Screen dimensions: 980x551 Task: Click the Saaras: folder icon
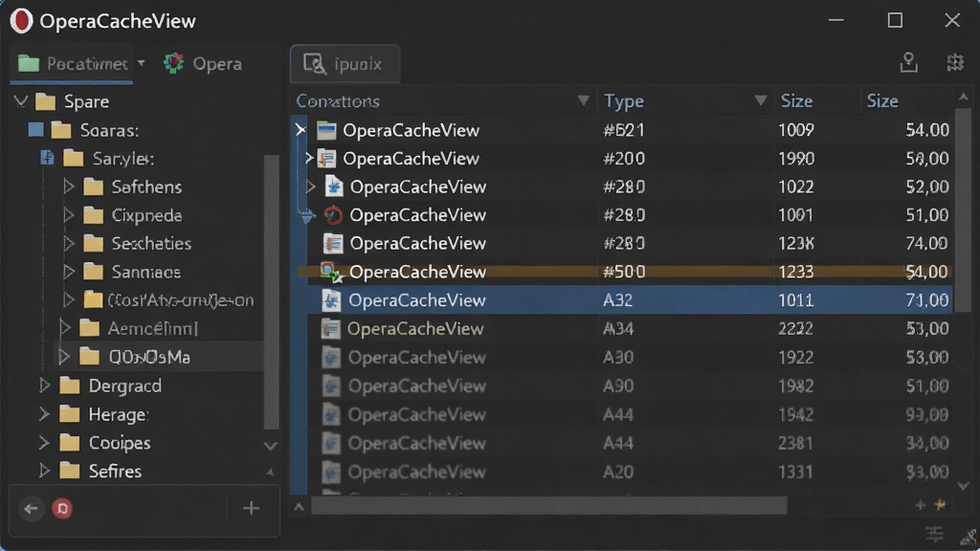coord(60,130)
